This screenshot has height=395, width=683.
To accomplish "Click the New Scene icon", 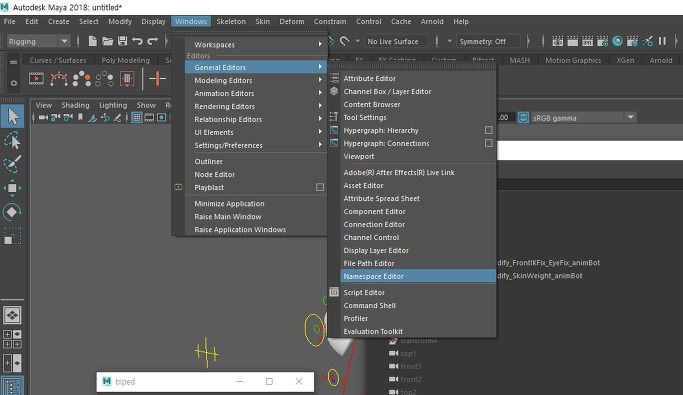I will (92, 41).
